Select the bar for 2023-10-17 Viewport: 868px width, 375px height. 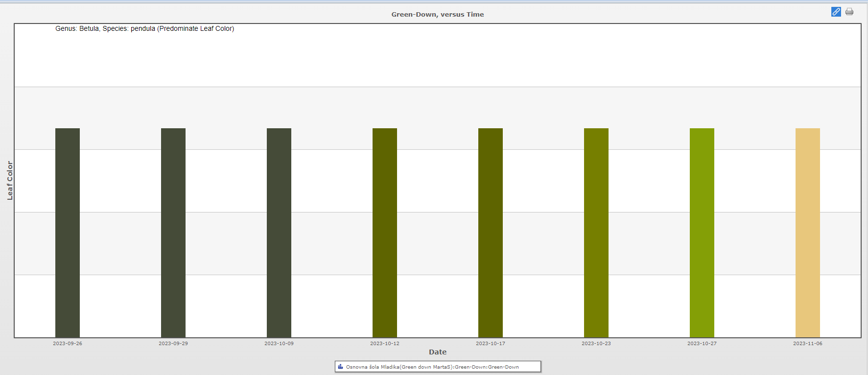[491, 233]
